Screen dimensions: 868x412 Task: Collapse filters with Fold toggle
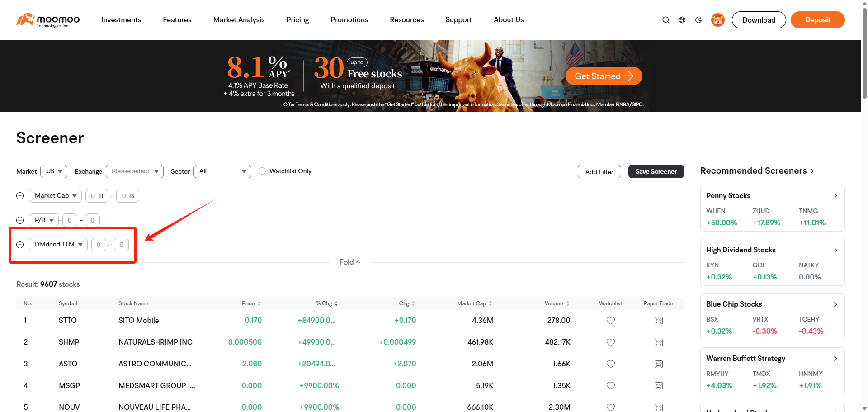click(350, 262)
